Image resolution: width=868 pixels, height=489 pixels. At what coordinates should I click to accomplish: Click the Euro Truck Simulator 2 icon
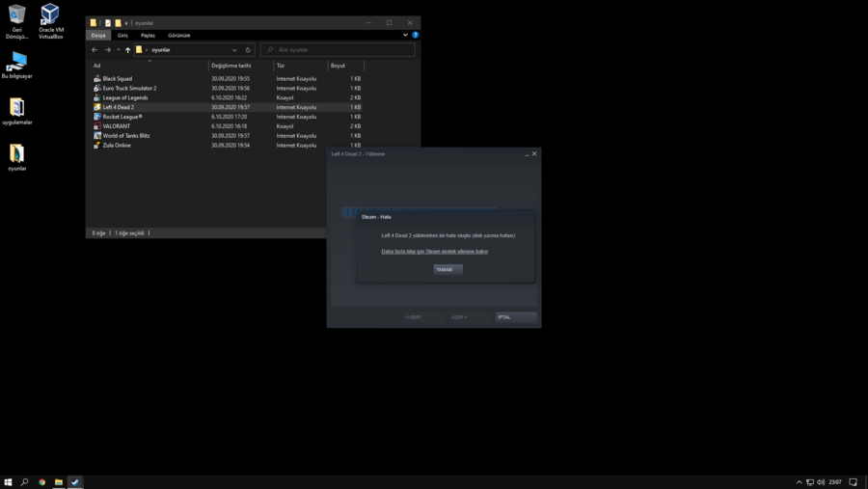coord(96,88)
